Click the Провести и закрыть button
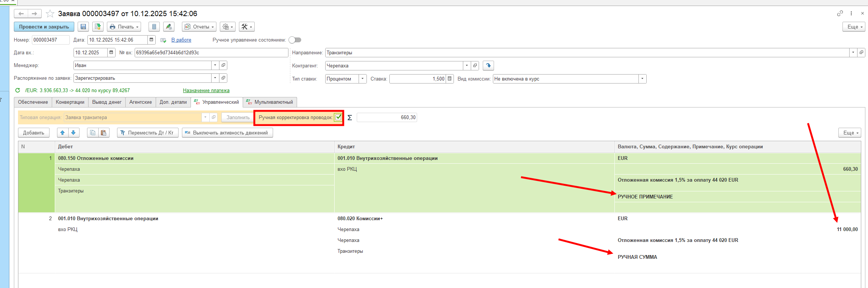This screenshot has width=868, height=288. (x=44, y=27)
